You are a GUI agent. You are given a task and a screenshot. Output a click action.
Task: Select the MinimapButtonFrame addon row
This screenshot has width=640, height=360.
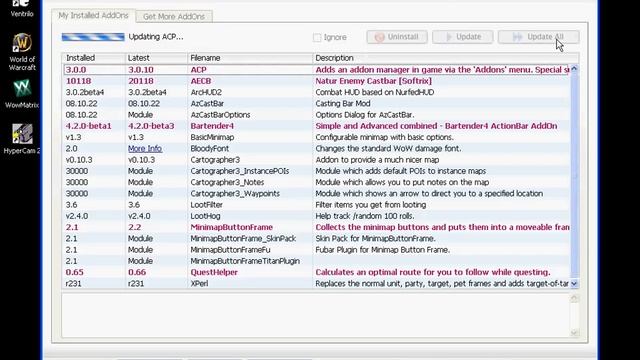click(x=316, y=227)
